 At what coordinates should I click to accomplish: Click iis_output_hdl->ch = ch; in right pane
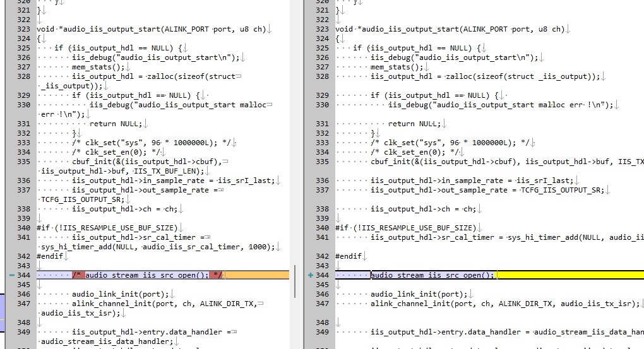point(424,208)
